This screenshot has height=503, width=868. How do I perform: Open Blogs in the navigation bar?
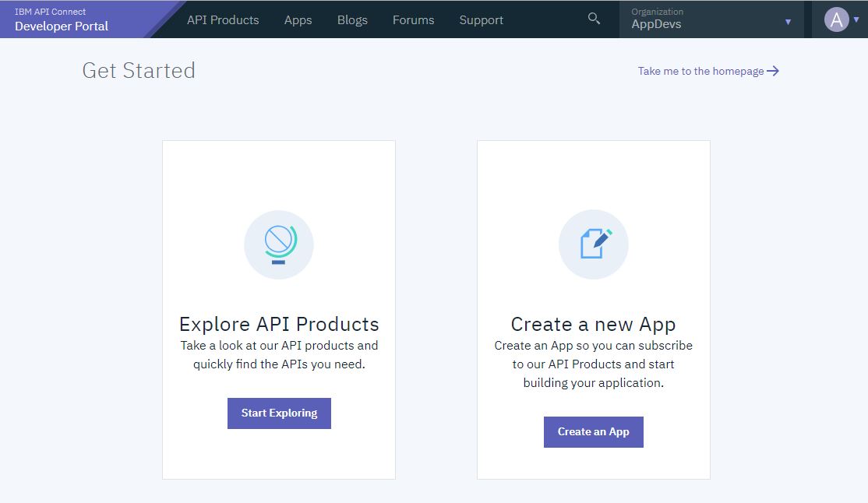[352, 20]
